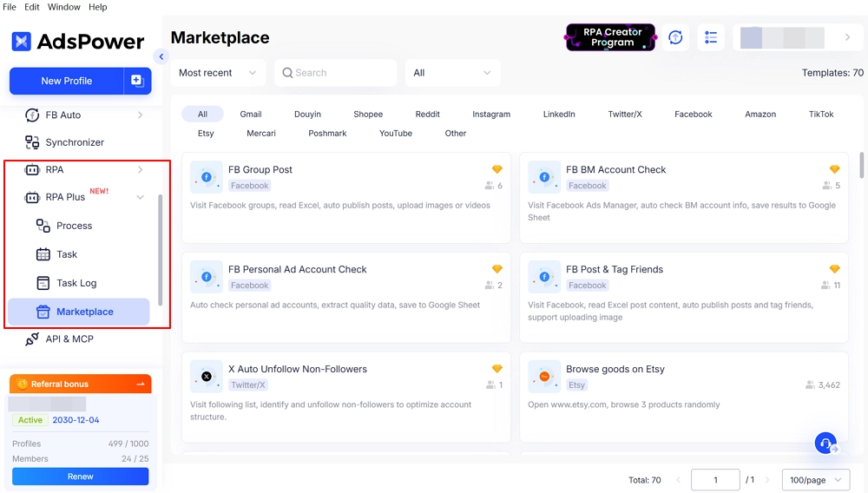
Task: Click the Browse goods on Etsy icon
Action: pyautogui.click(x=544, y=376)
